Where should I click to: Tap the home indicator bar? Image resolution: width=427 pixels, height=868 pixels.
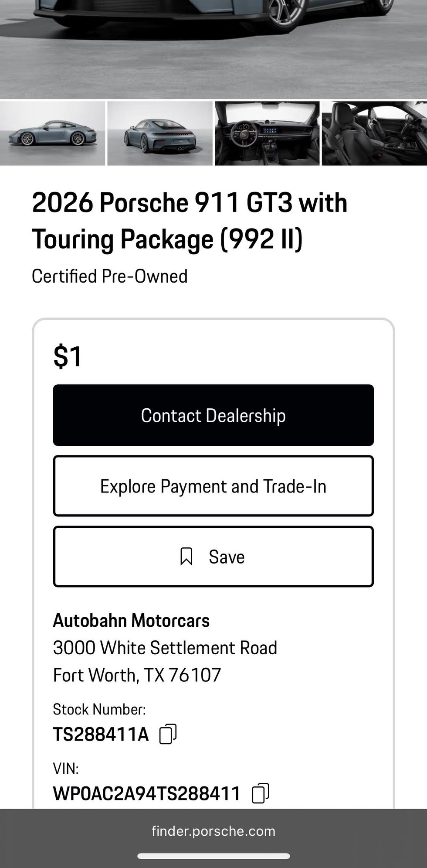213,856
